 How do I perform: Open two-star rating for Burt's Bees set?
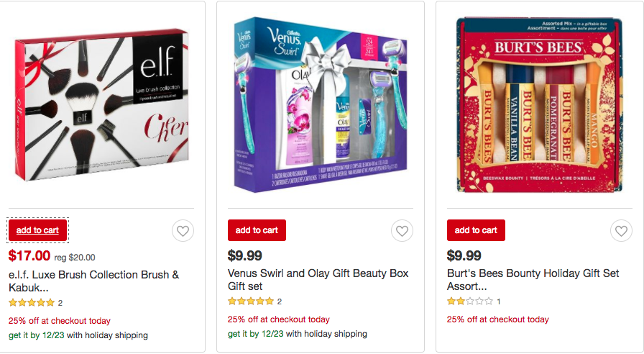pos(474,301)
